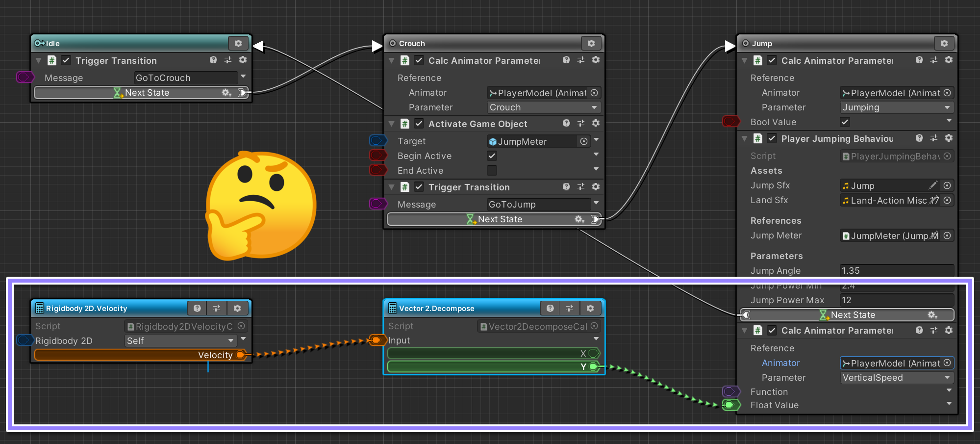
Task: Open gear menu of Activate Game Object
Action: pyautogui.click(x=596, y=123)
